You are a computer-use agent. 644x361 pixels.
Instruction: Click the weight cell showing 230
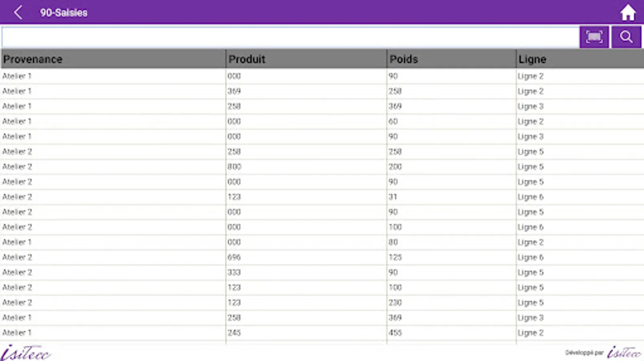(395, 303)
